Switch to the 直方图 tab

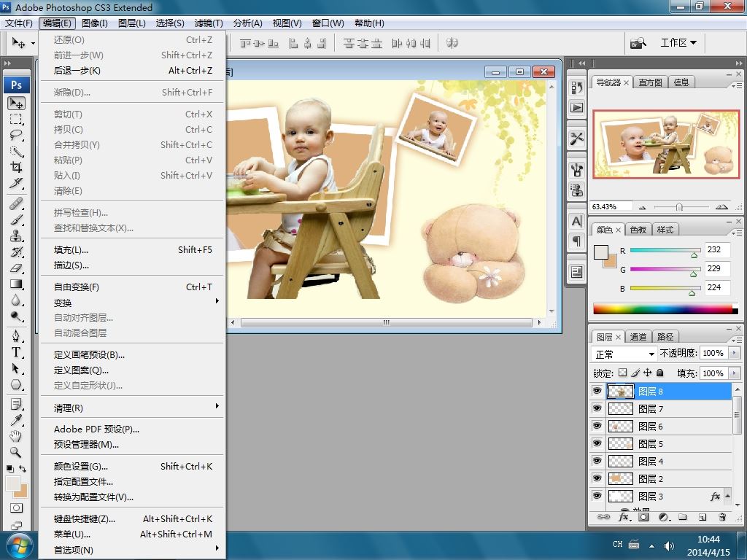point(650,82)
